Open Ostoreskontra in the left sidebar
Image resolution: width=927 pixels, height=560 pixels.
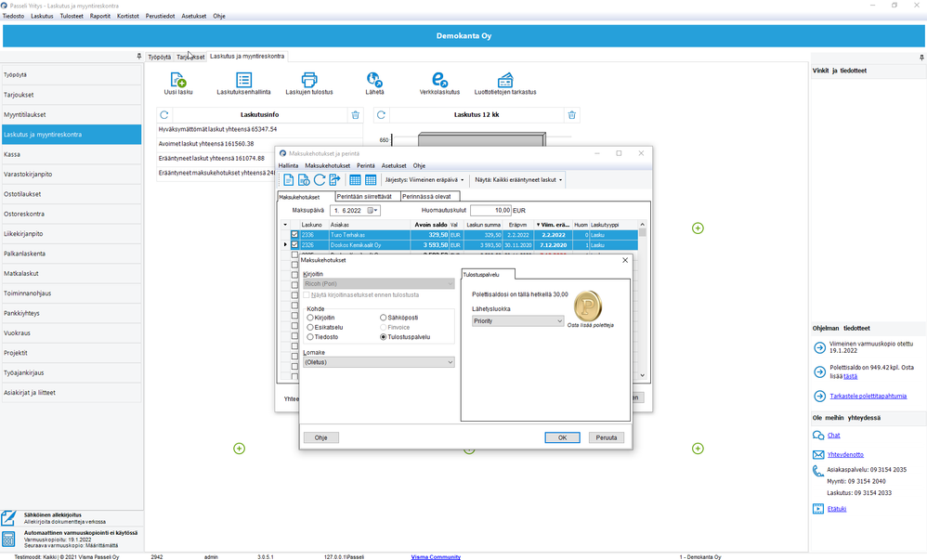[72, 215]
